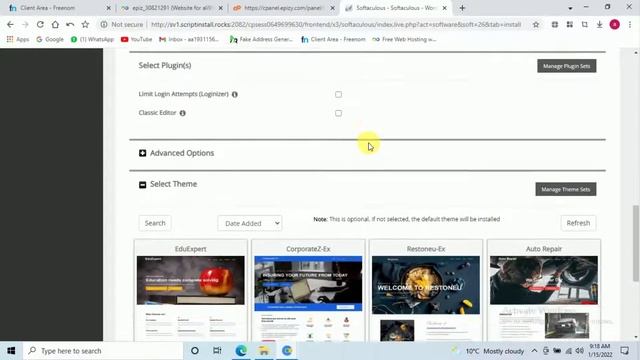Refresh the theme list

click(578, 223)
